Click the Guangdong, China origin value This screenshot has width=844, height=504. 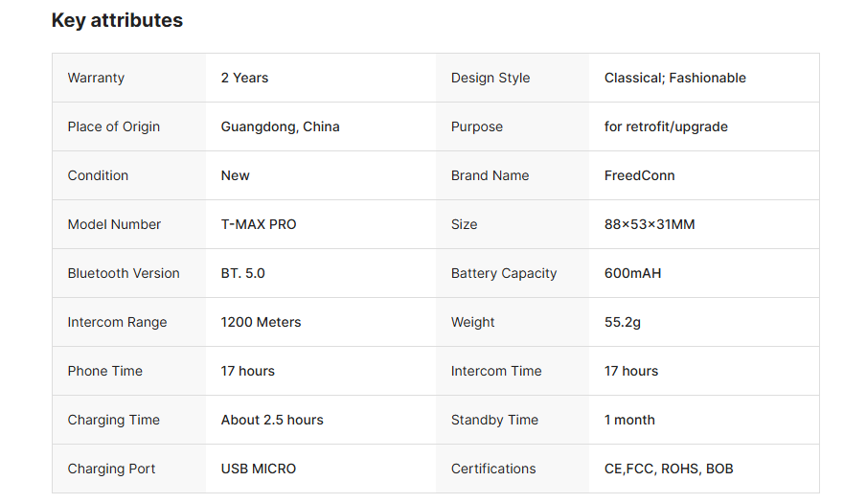point(280,126)
